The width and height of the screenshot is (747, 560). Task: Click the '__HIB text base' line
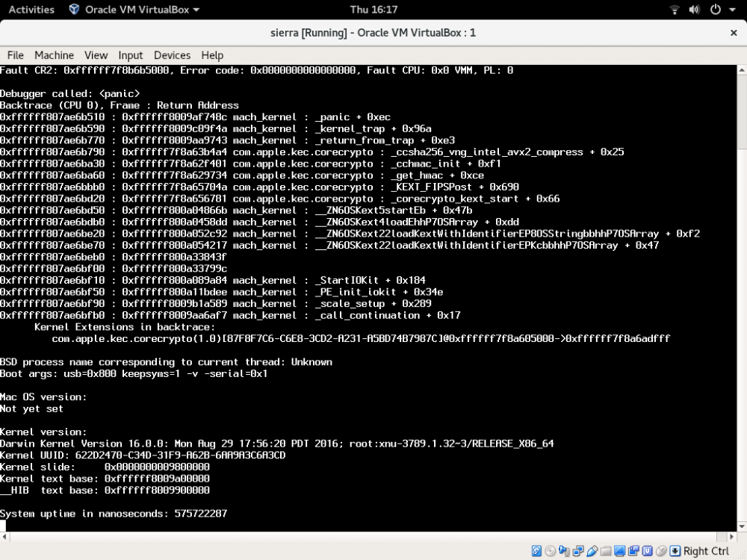(x=105, y=491)
